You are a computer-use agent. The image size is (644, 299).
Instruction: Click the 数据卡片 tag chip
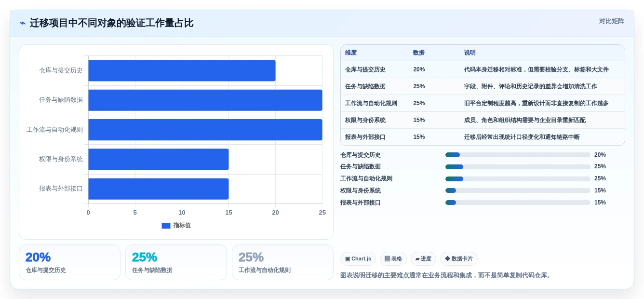click(x=459, y=258)
